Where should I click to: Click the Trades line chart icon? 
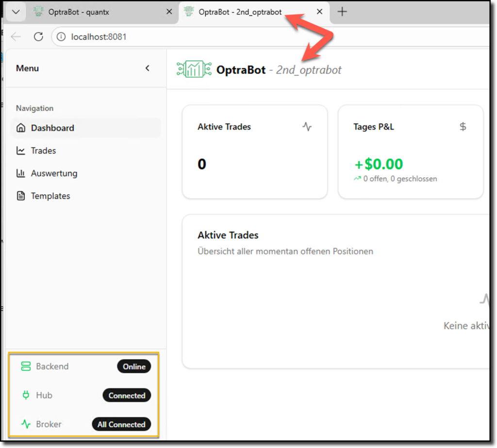pos(21,151)
